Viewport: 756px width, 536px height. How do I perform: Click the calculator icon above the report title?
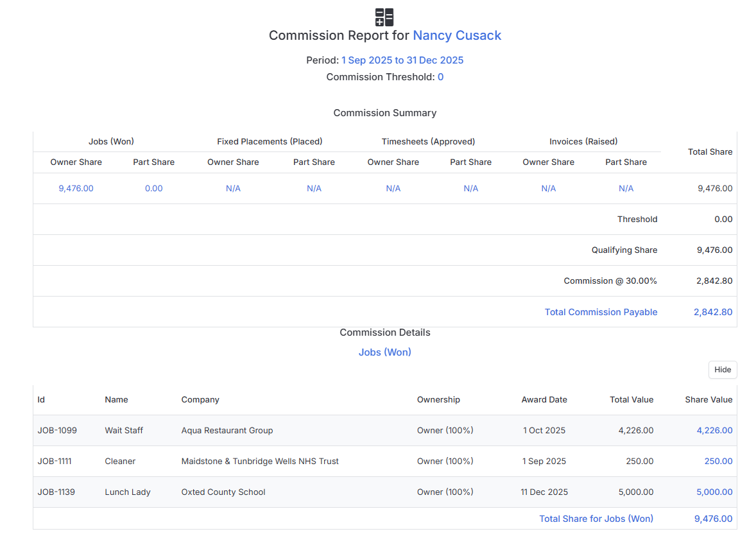pos(384,17)
